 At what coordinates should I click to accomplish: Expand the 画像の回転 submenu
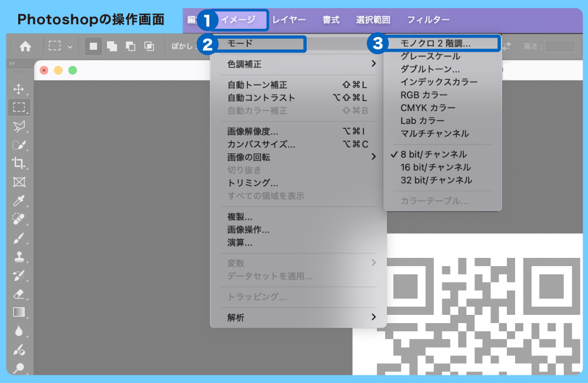tap(299, 157)
